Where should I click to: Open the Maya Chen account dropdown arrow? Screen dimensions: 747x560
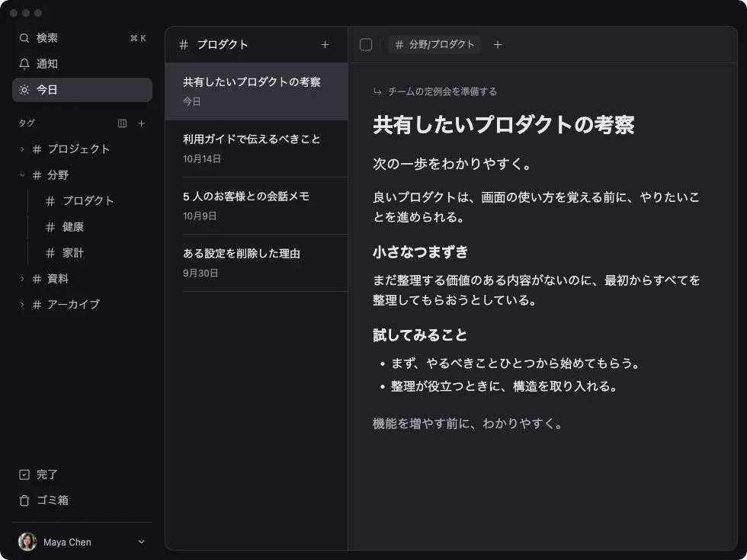point(141,542)
